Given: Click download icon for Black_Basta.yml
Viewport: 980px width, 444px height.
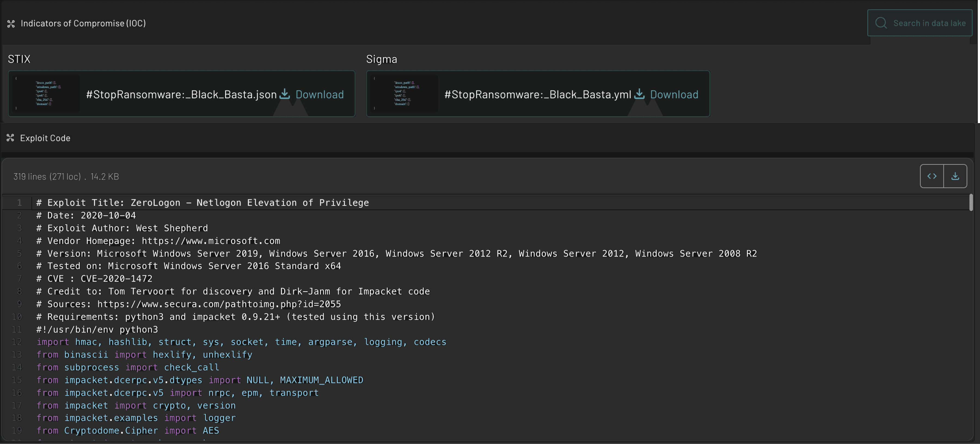Looking at the screenshot, I should pos(639,94).
